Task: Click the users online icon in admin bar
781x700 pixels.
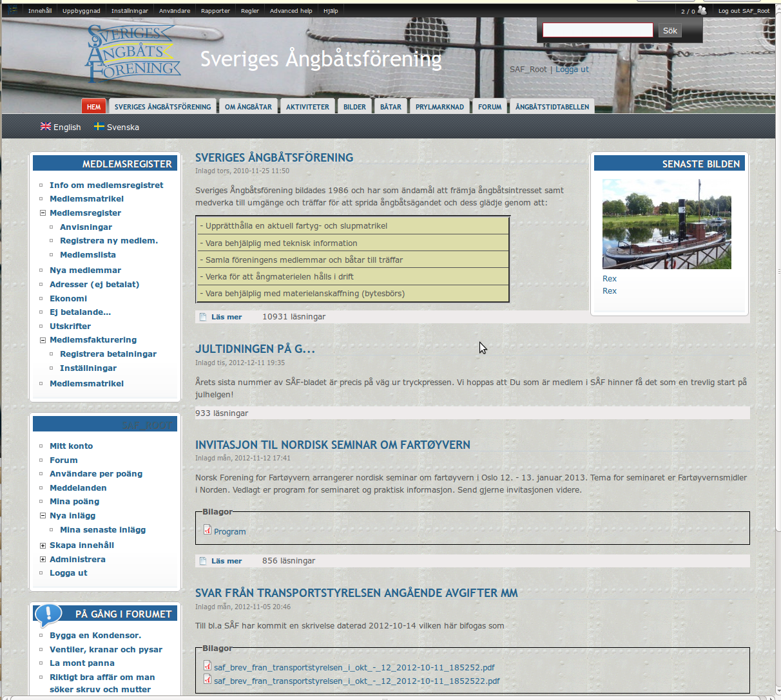Action: (x=702, y=10)
